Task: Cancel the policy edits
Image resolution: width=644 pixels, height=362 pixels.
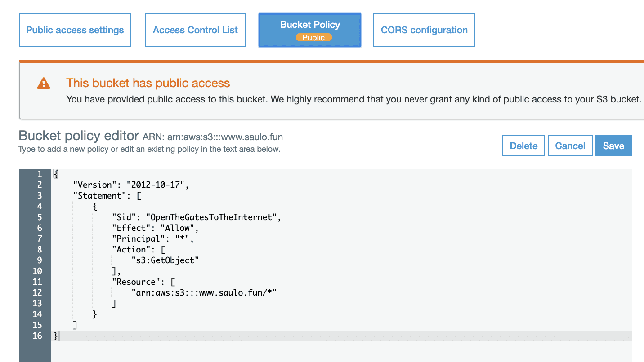Action: coord(570,146)
